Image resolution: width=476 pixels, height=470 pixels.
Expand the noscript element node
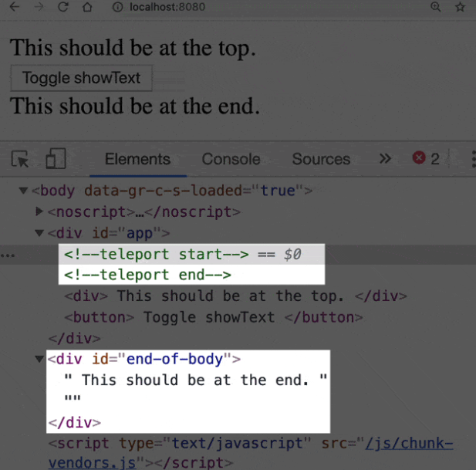39,211
